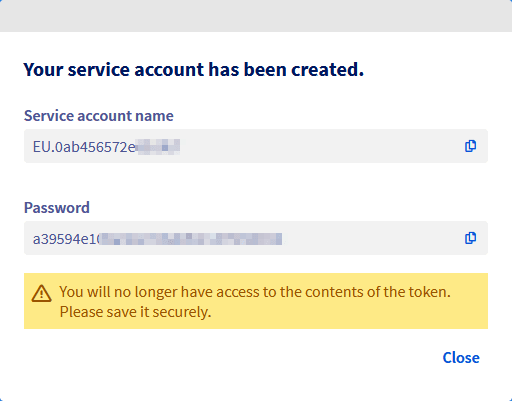Select the visible text EU.0ab456572e
Viewport: 512px width, 401px height.
click(x=84, y=147)
